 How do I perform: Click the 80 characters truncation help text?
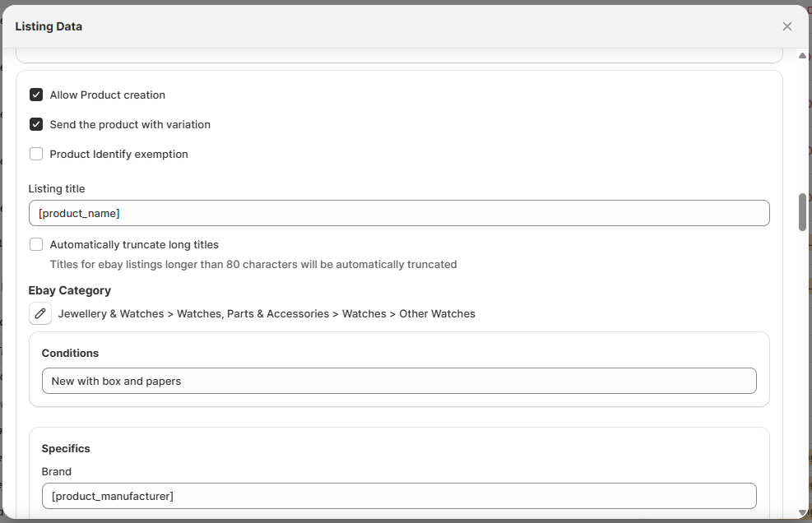pyautogui.click(x=253, y=264)
